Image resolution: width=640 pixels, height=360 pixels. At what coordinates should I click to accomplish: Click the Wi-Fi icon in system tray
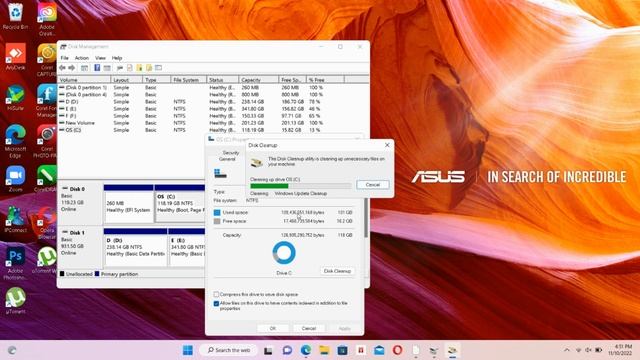pos(578,350)
